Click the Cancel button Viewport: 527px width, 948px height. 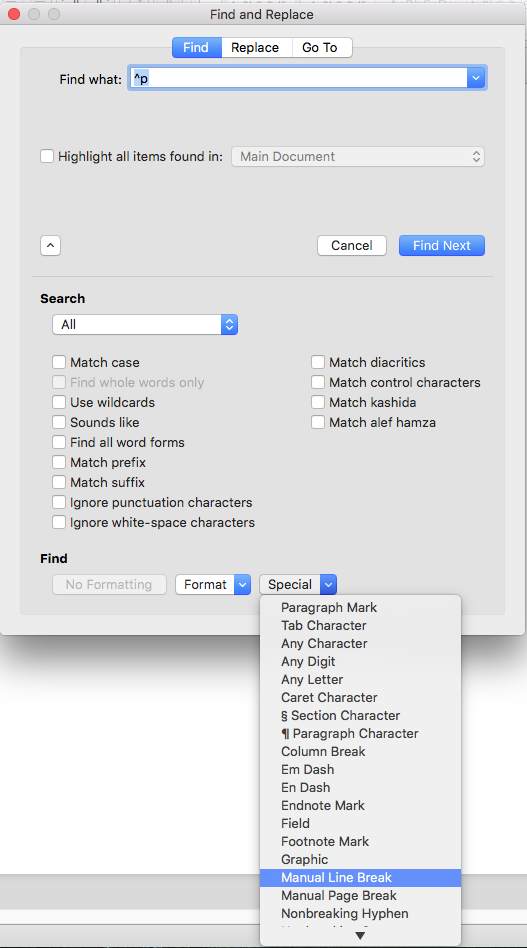(x=352, y=245)
